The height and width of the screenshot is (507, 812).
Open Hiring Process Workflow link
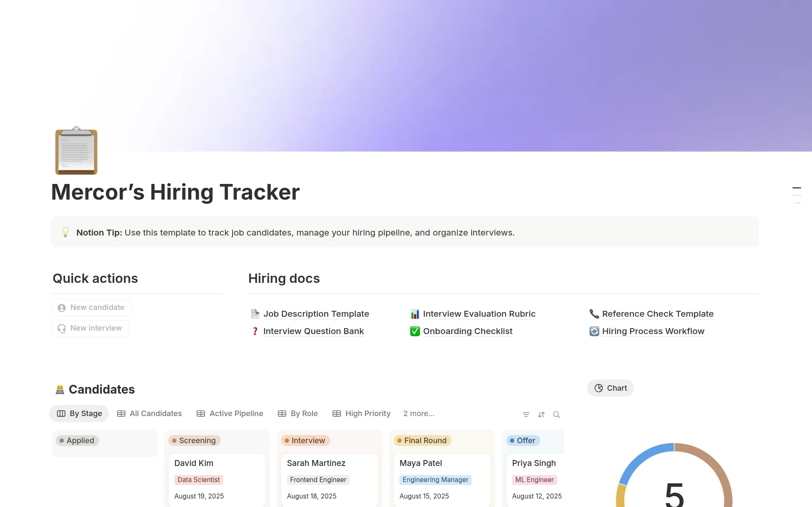tap(653, 331)
